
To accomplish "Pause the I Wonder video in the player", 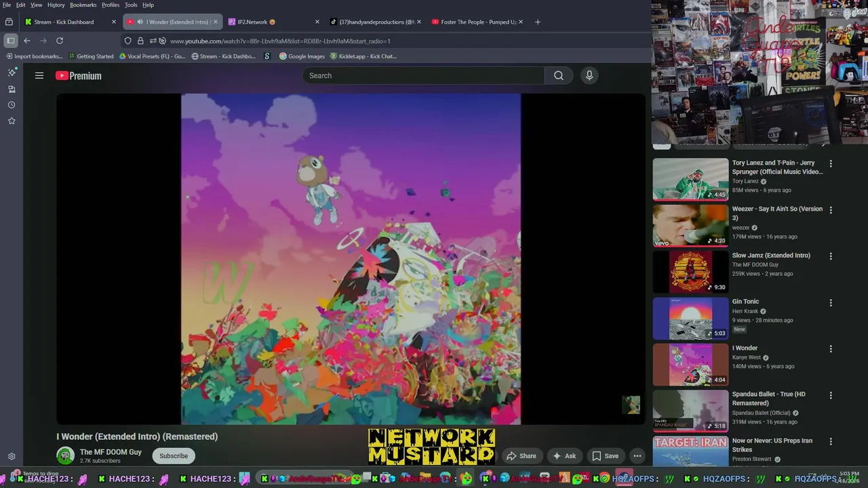I will (x=351, y=259).
